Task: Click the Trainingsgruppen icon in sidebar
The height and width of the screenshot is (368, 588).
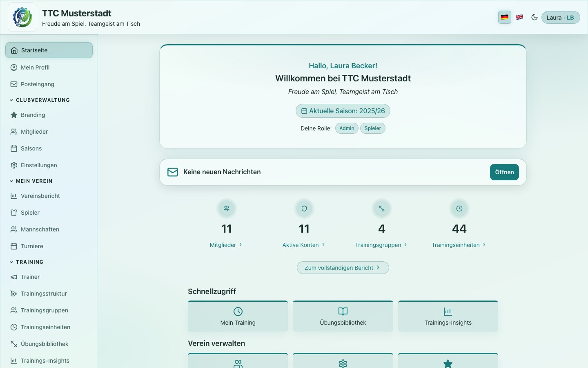Action: pos(14,310)
